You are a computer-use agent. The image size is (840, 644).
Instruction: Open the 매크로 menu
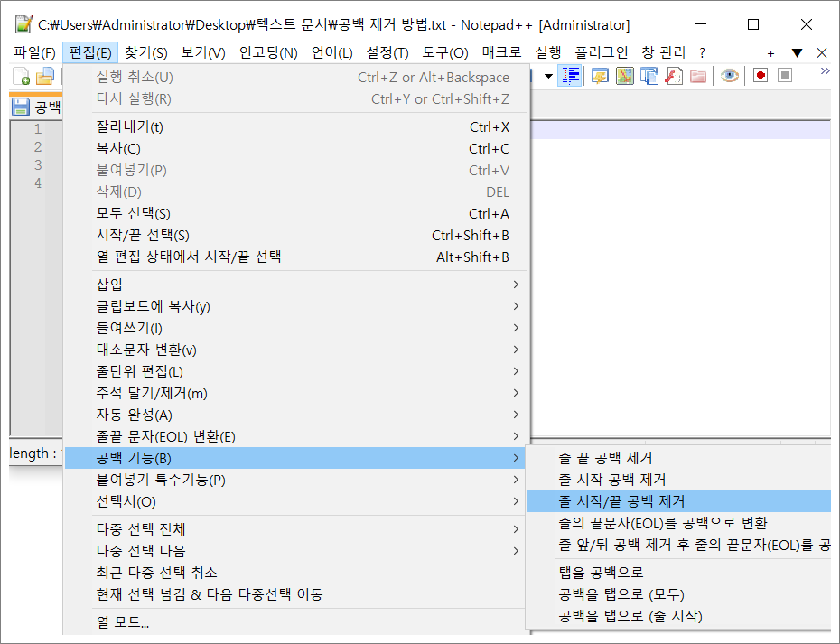click(x=501, y=52)
